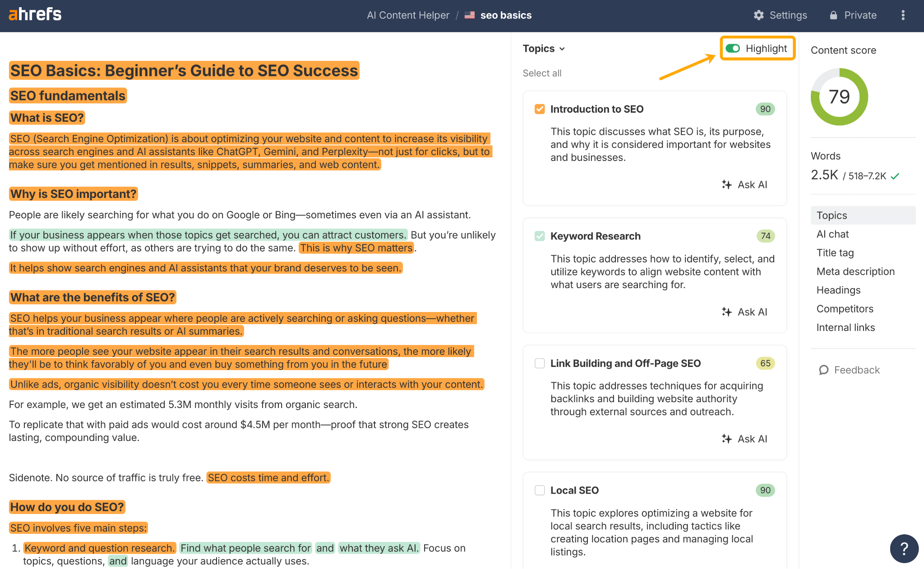Click the Content score progress ring

click(x=839, y=96)
